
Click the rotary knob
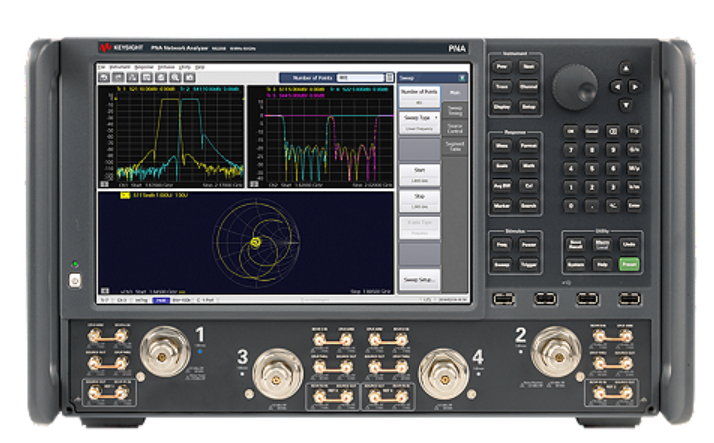click(x=575, y=87)
